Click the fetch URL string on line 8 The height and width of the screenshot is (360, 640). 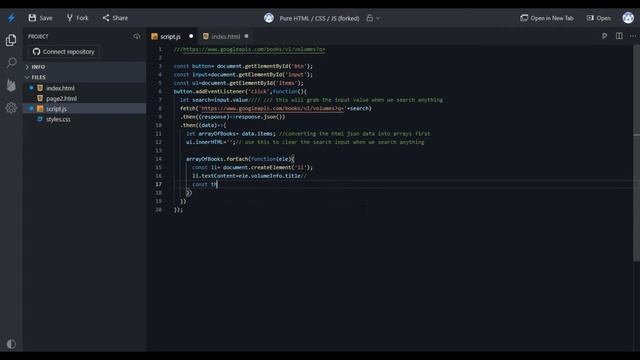[272, 109]
